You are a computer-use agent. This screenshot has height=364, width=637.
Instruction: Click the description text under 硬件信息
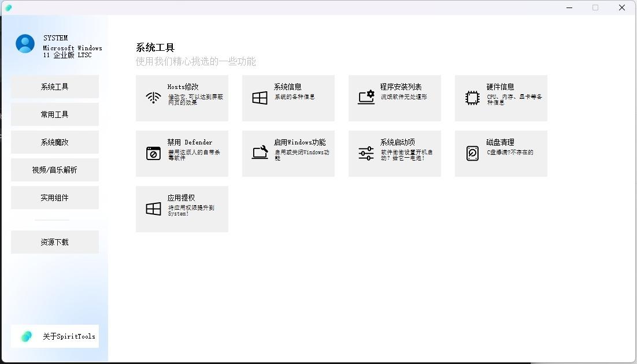514,99
